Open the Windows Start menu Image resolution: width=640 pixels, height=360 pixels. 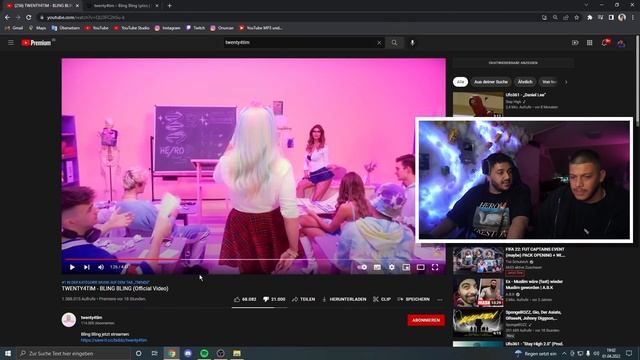tap(8, 353)
